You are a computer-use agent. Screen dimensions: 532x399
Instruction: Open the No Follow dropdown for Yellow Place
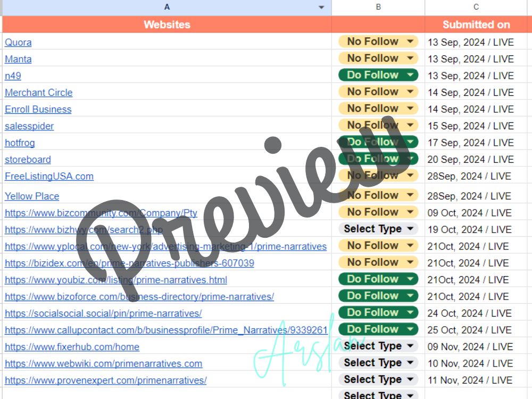(x=378, y=195)
